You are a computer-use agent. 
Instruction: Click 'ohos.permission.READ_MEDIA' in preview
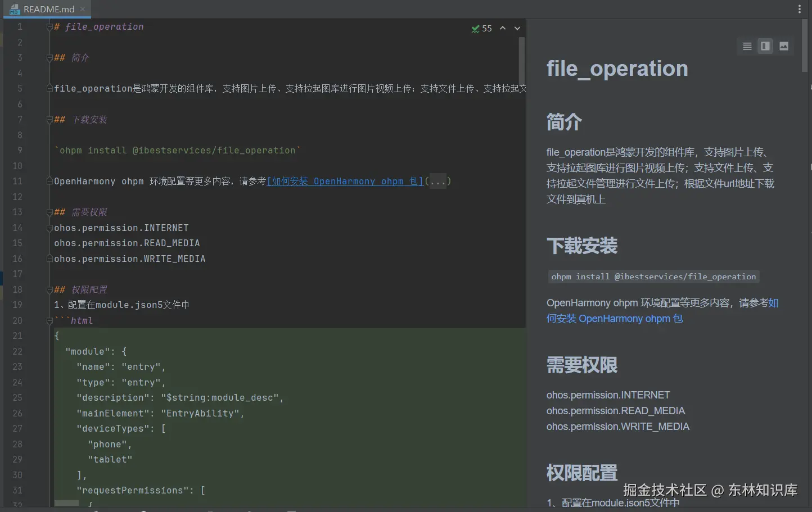616,411
